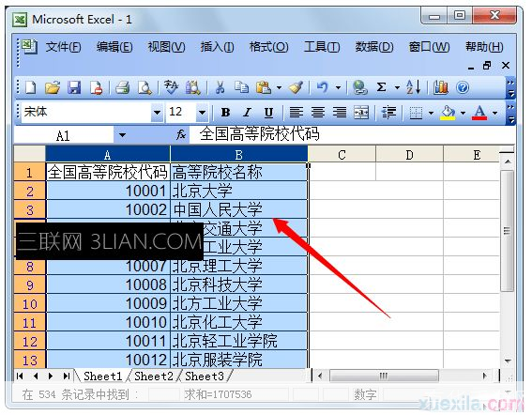532x415 pixels.
Task: Toggle Align Left
Action: [x=296, y=112]
